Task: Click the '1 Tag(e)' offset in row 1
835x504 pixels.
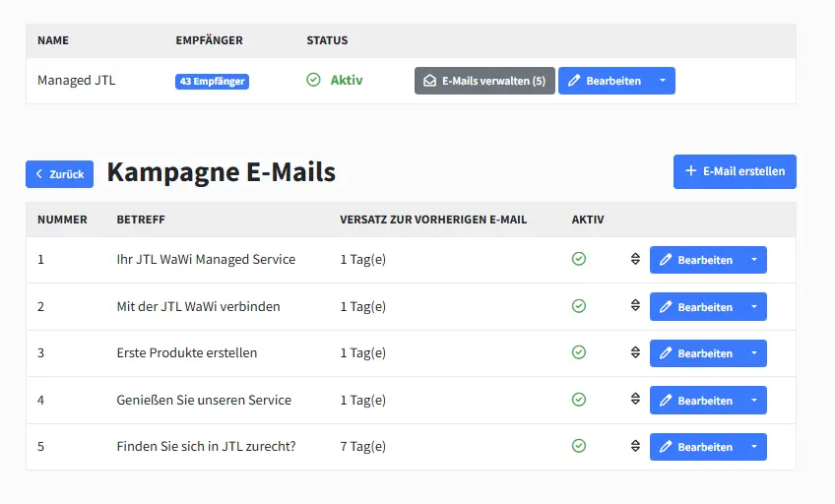Action: coord(363,260)
